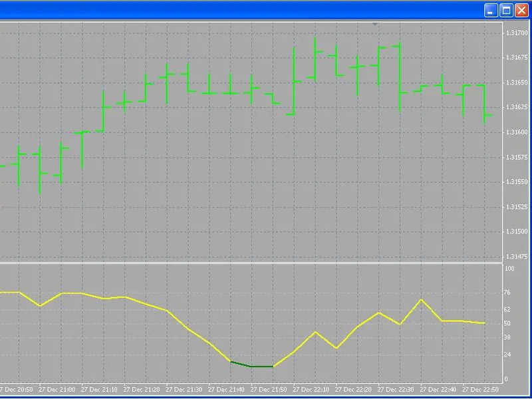
Task: Click the 1.31525 price scale label
Action: [517, 207]
